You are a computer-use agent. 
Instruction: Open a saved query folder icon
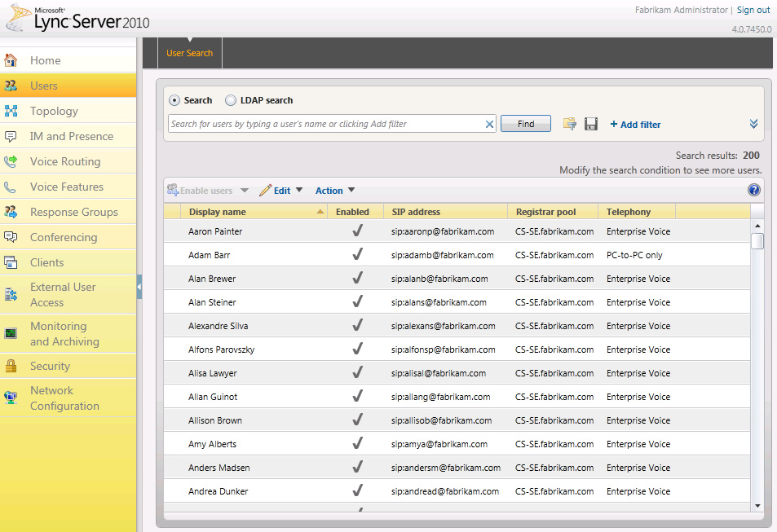(x=569, y=124)
